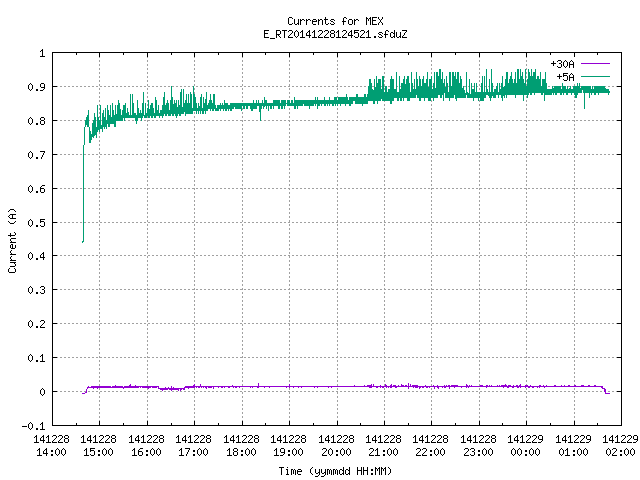Click the x-axis label "Time (yymmdd HH:MM)"
Image resolution: width=640 pixels, height=480 pixels.
pos(335,471)
